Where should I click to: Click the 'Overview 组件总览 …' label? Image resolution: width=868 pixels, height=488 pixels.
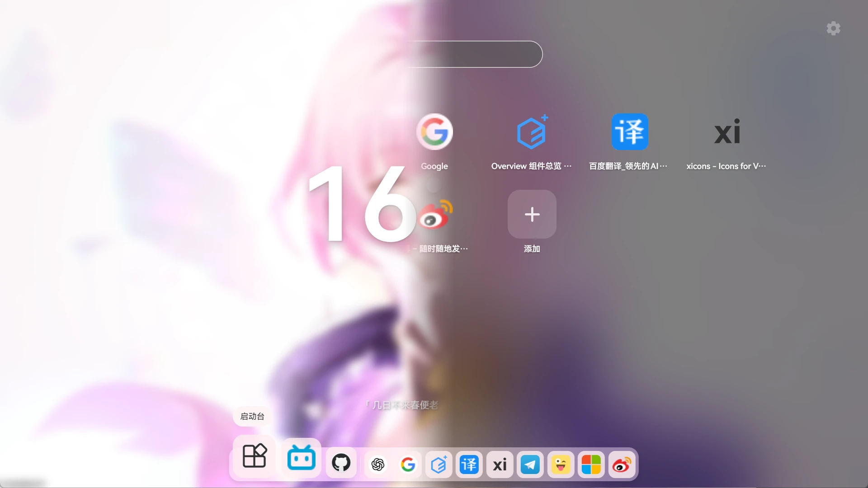532,166
